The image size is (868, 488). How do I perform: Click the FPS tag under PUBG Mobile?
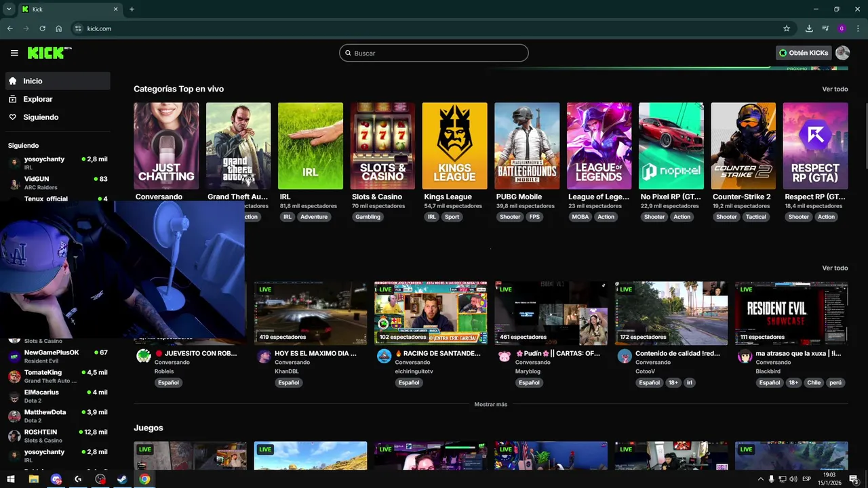tap(534, 217)
